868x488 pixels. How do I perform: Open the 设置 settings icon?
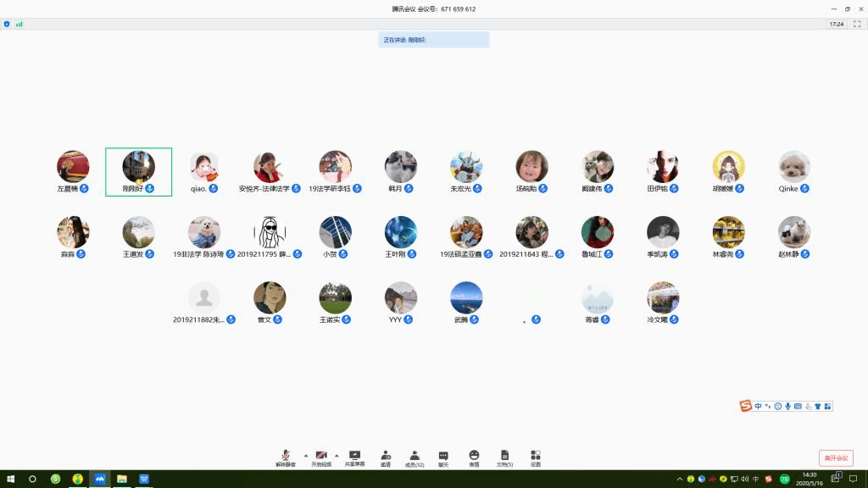coord(536,457)
